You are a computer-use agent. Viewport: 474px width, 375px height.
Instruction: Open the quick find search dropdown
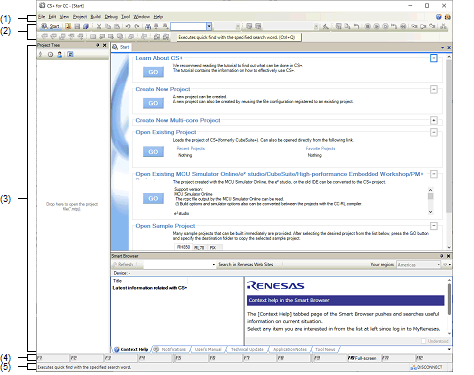[209, 26]
